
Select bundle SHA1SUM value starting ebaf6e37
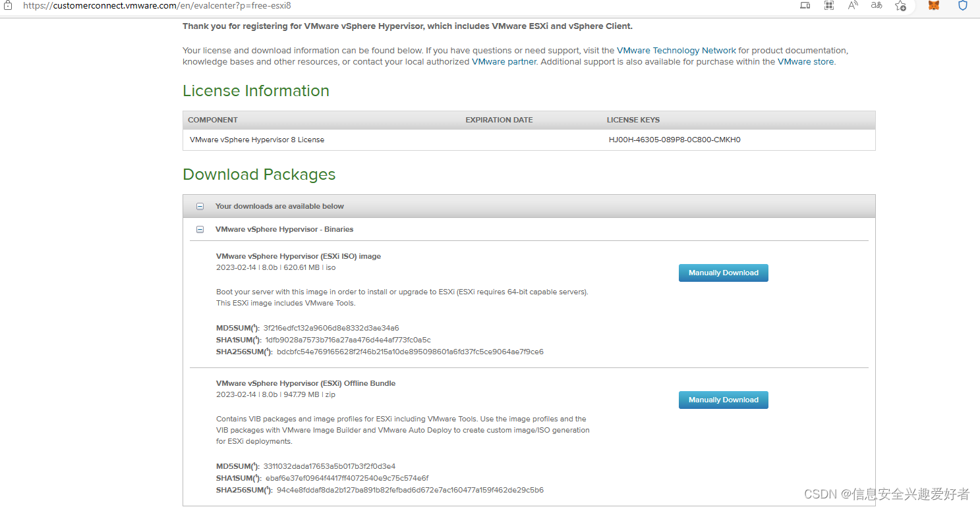click(347, 478)
